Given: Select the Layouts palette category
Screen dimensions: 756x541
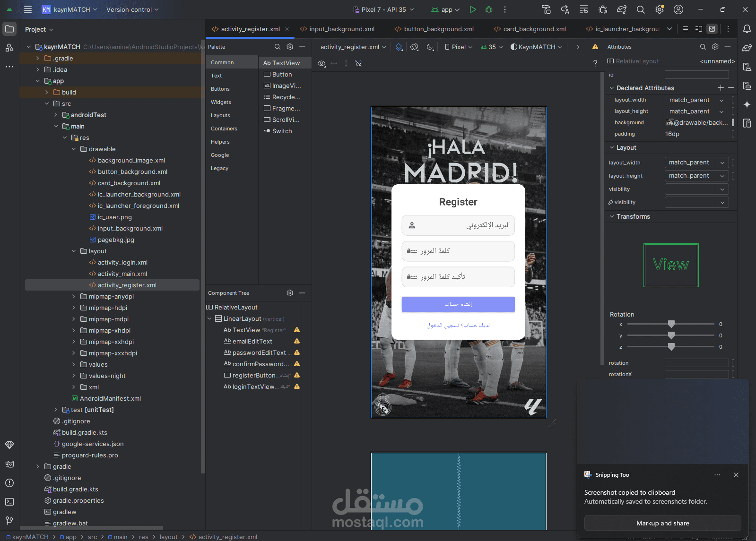Looking at the screenshot, I should (x=220, y=115).
